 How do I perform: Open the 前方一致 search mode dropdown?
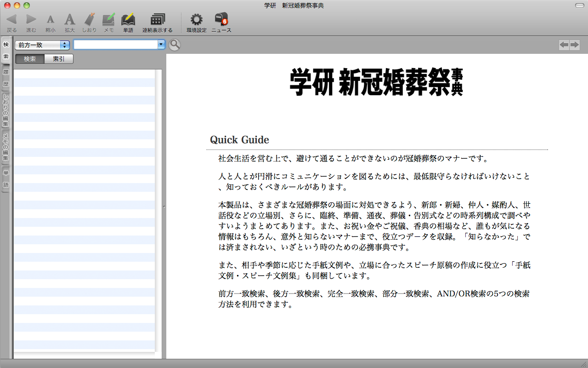(x=42, y=45)
